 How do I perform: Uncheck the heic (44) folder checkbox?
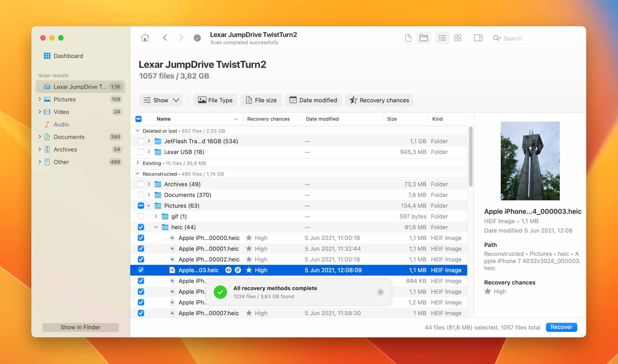141,227
